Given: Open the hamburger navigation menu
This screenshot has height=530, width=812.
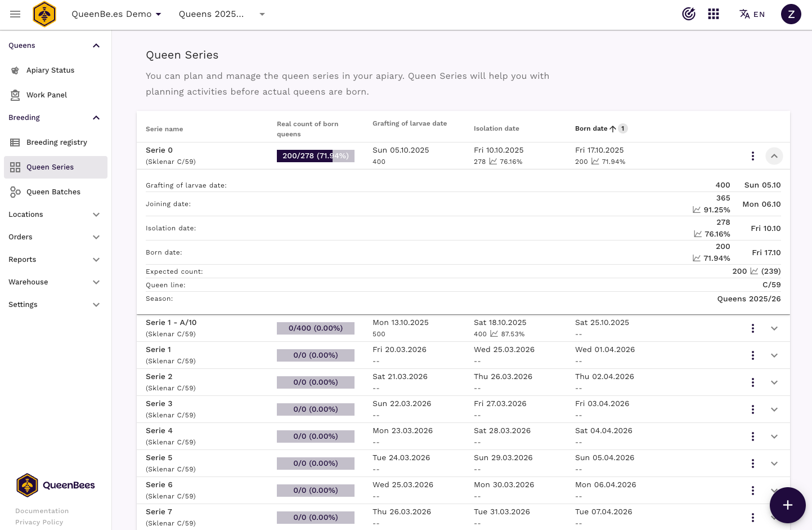Looking at the screenshot, I should click(15, 14).
